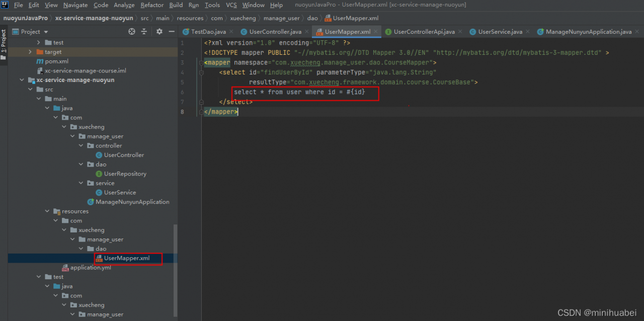
Task: Select pom.xml in the project tree
Action: [56, 61]
